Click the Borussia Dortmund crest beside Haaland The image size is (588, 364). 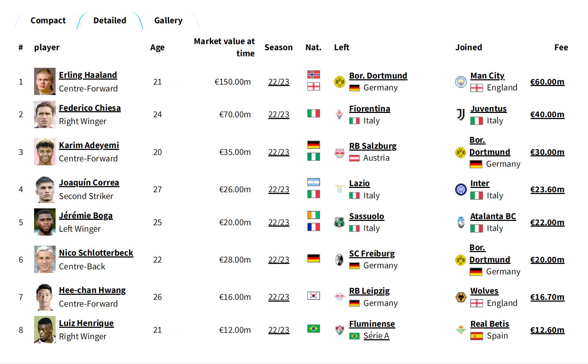[339, 82]
